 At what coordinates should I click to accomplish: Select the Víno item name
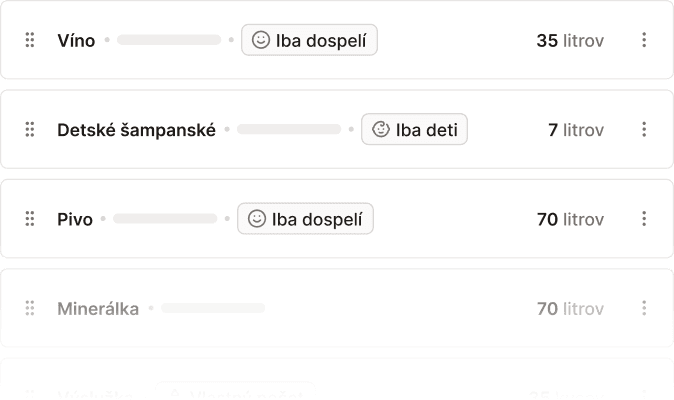76,40
